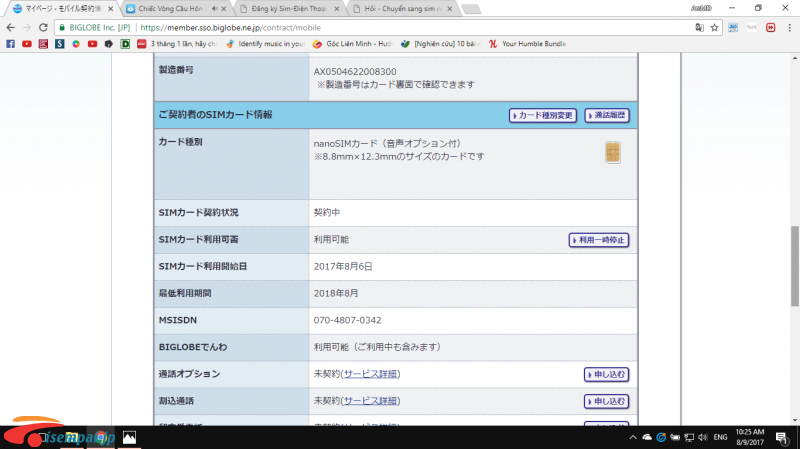
Task: Reload the BIGLOBE page
Action: click(x=43, y=28)
